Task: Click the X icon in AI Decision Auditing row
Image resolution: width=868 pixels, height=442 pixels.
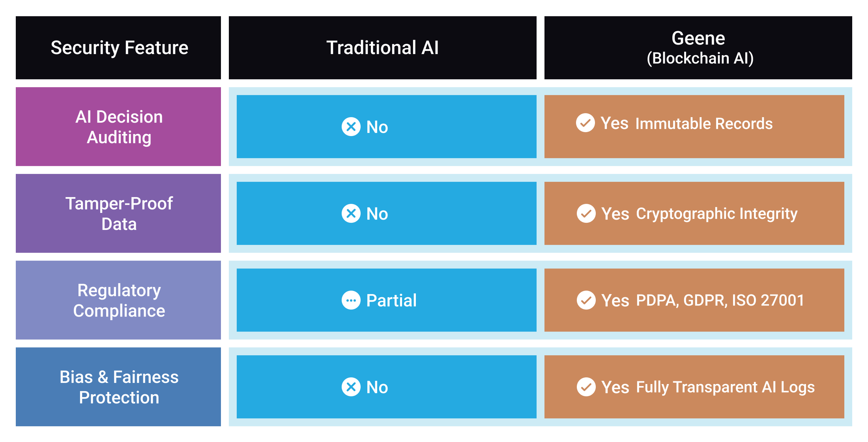Action: [351, 127]
